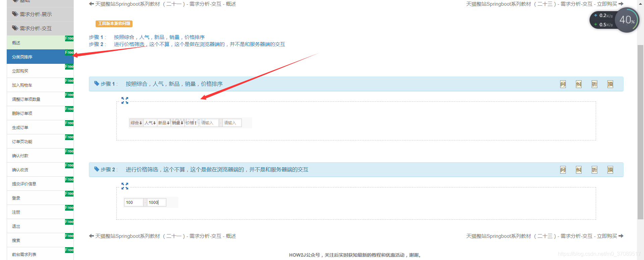
Task: Click the network speed floating widget
Action: click(614, 20)
